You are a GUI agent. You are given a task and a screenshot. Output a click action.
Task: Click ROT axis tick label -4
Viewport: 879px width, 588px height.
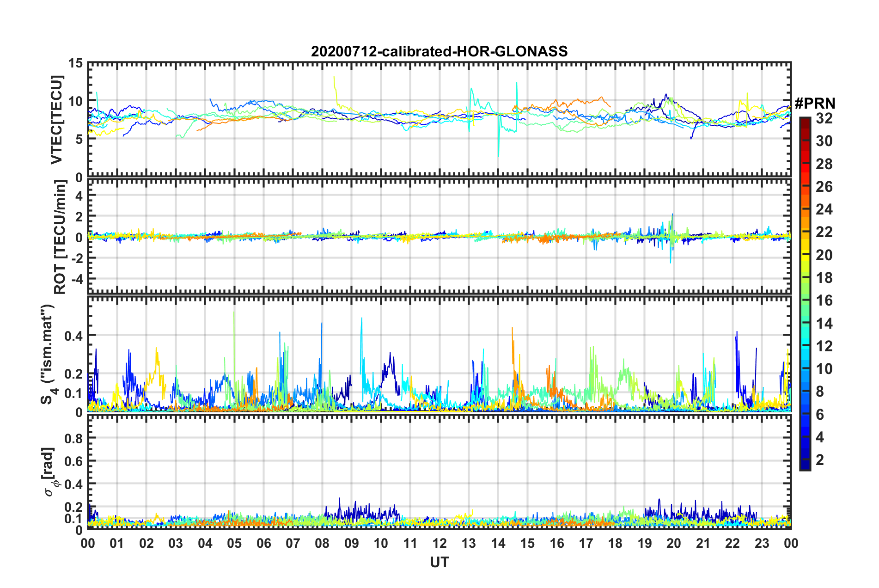[77, 279]
